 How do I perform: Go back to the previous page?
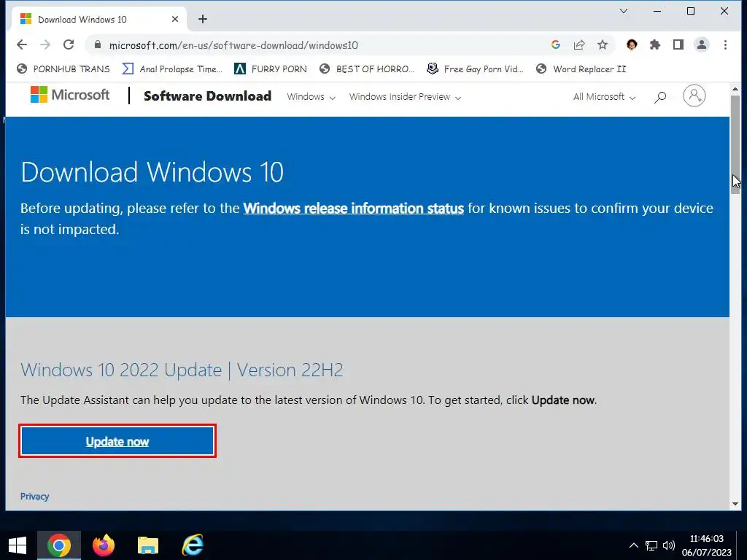click(22, 44)
